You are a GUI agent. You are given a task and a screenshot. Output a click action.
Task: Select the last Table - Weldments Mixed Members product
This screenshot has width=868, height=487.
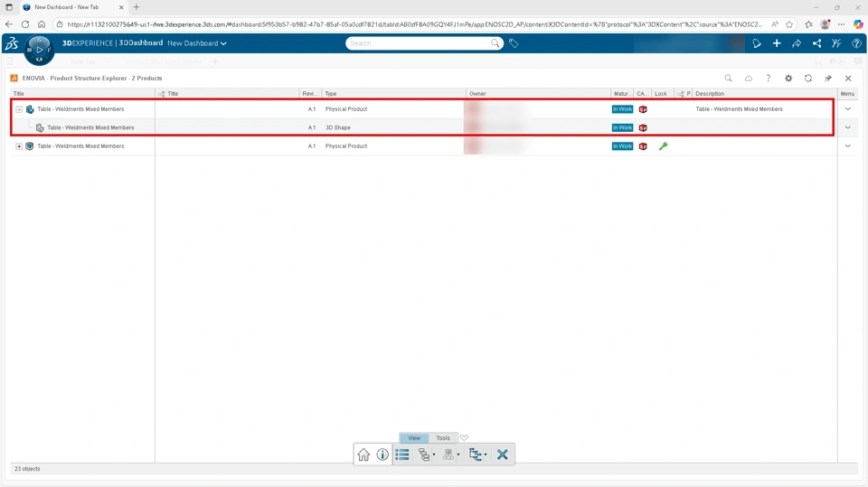pyautogui.click(x=80, y=146)
